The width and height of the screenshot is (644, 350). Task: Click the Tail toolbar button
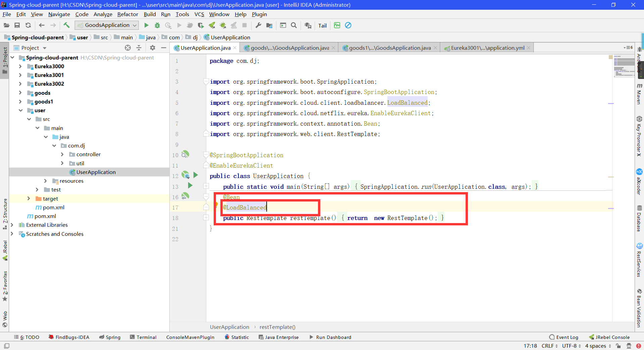pyautogui.click(x=322, y=26)
